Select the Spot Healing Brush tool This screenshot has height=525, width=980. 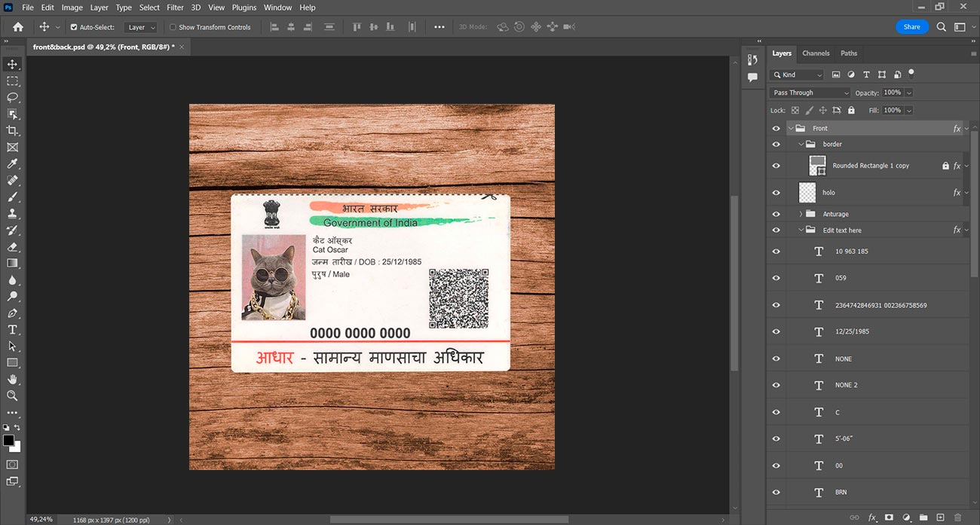coord(12,180)
